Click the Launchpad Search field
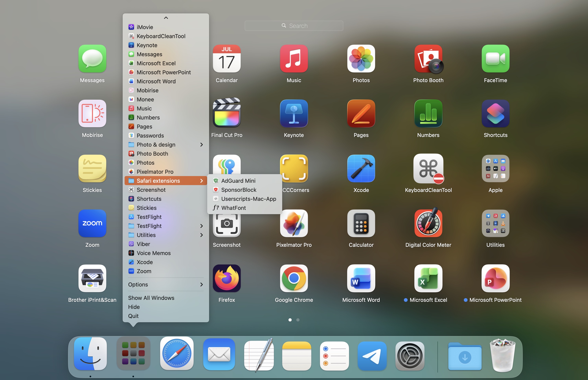This screenshot has height=380, width=588. (294, 26)
